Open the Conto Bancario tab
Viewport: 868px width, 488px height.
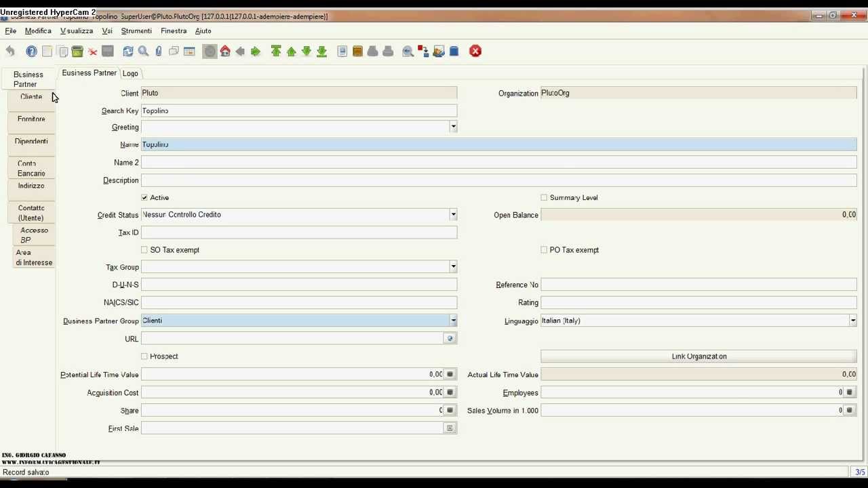31,168
